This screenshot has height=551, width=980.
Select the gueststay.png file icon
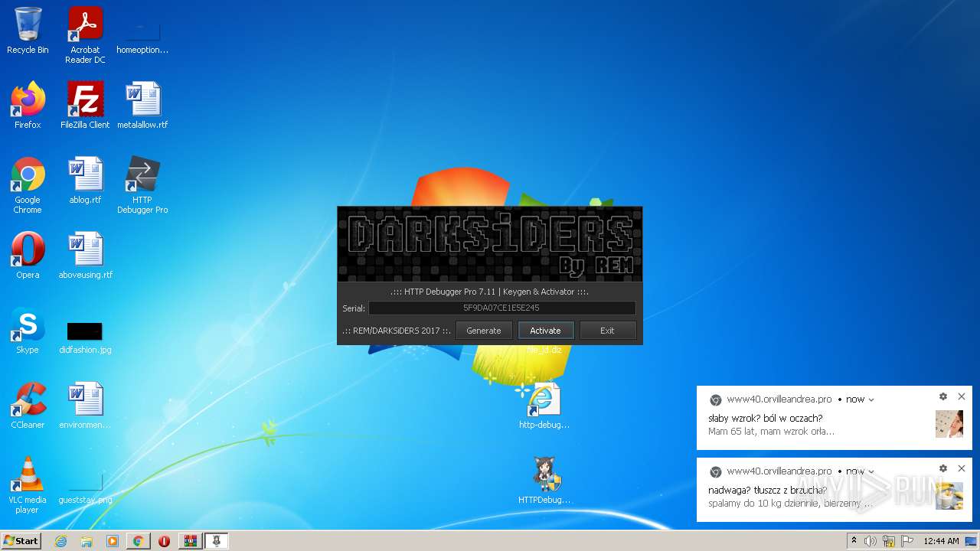pyautogui.click(x=85, y=490)
